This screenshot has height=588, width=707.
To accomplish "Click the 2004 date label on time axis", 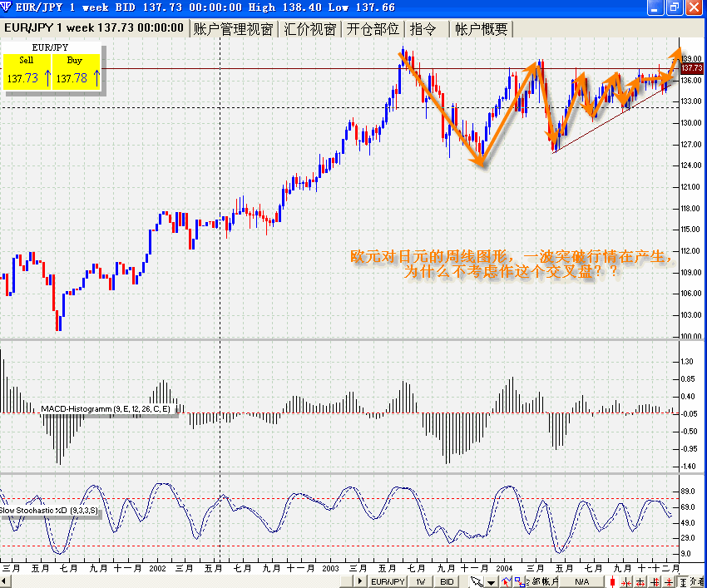I will click(x=504, y=568).
